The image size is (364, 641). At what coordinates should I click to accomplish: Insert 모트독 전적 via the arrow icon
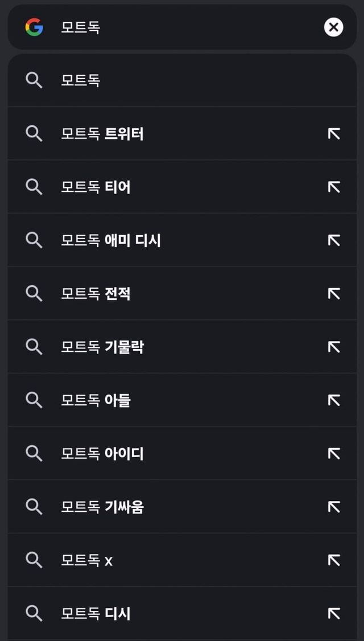point(334,294)
